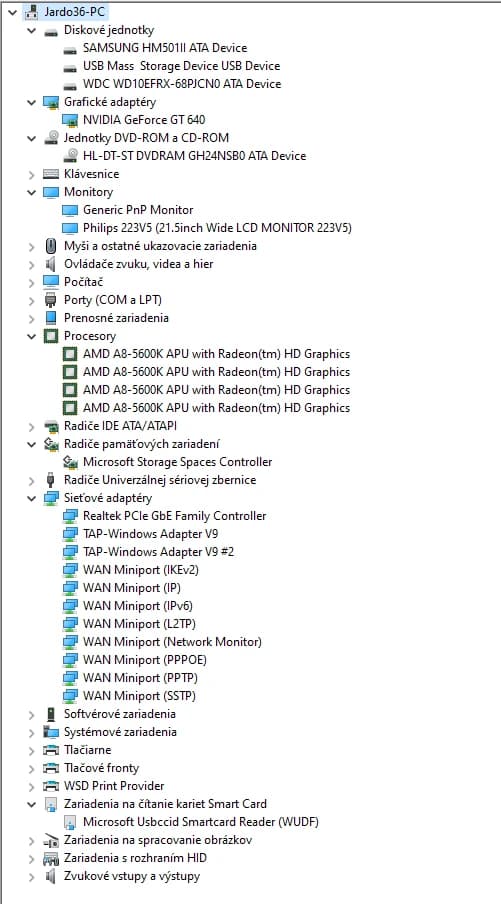
Task: Click the Klávesnice keyboard icon
Action: [51, 174]
